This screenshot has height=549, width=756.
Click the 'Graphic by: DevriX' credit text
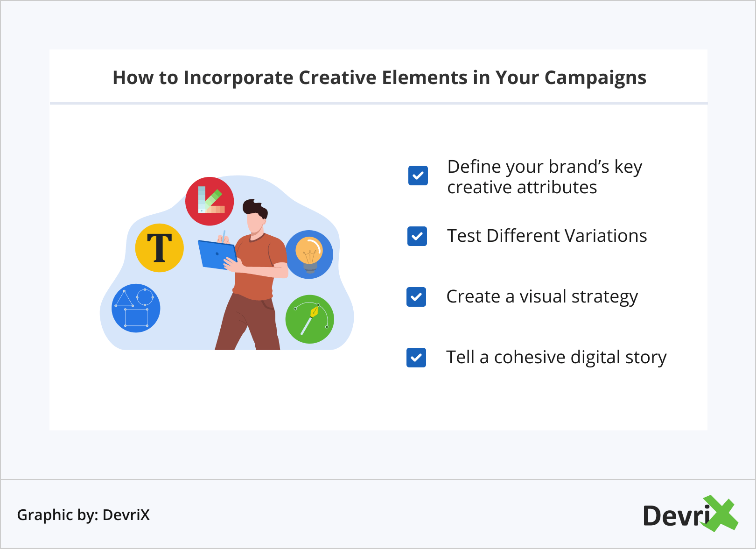[84, 515]
